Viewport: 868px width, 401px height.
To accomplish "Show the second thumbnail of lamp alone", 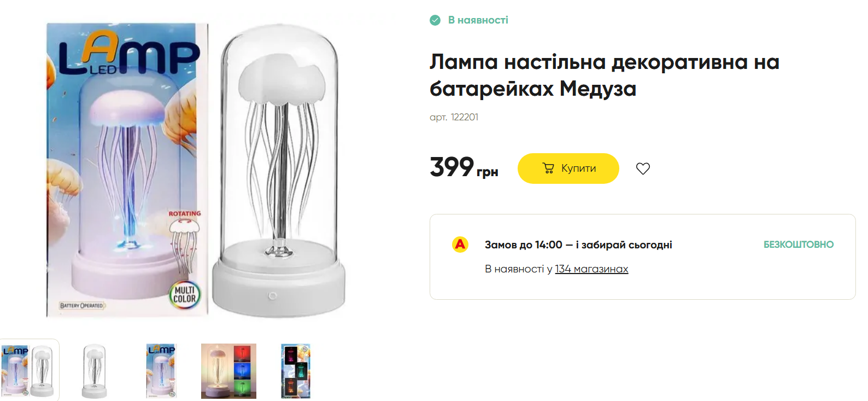I will pos(94,370).
